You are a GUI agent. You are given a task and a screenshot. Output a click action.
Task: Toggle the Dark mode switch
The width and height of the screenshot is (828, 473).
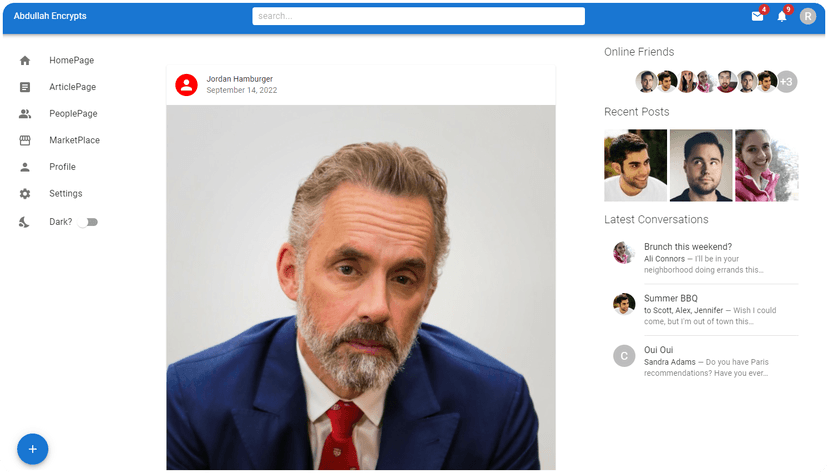[x=88, y=222]
